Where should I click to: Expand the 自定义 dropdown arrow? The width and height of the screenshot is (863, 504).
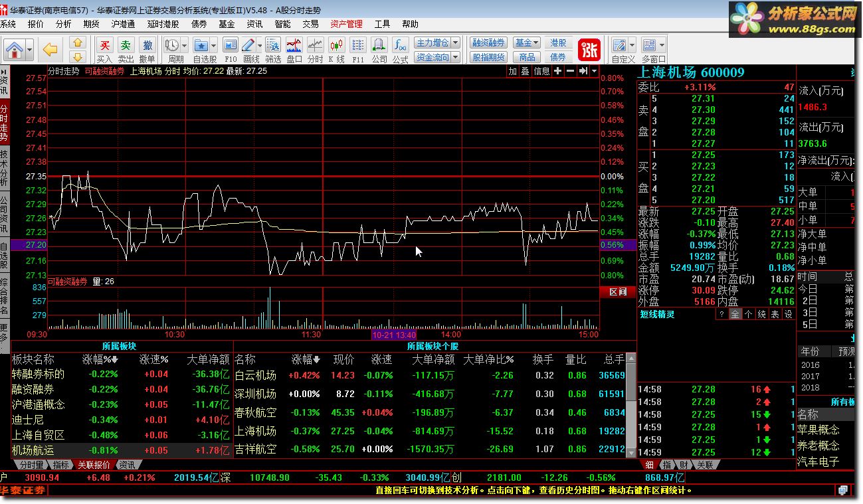(631, 45)
